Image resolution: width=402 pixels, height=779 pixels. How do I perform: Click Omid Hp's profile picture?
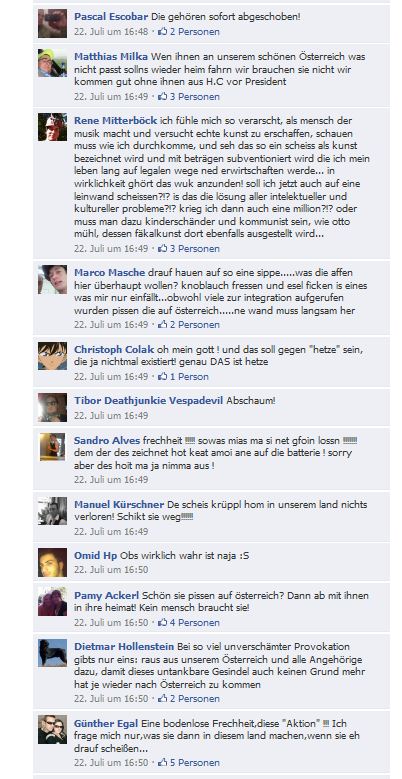coord(52,562)
